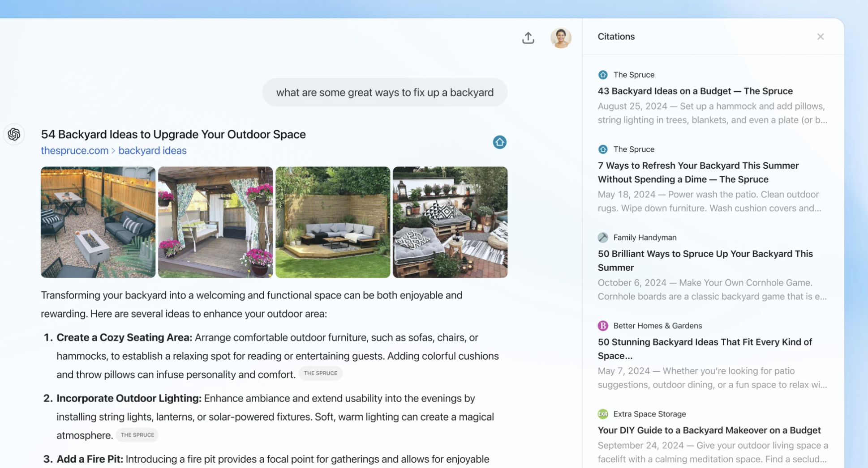The width and height of the screenshot is (868, 468).
Task: Open thespruce.com link
Action: 74,150
